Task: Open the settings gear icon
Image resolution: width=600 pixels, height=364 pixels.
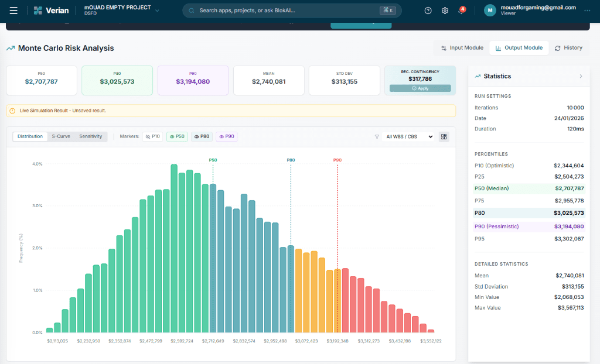Action: click(445, 11)
